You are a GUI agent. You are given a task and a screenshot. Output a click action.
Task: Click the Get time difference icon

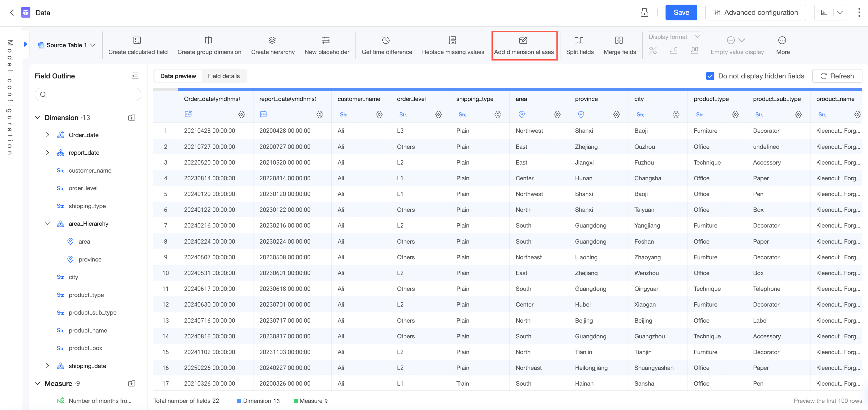click(x=386, y=40)
